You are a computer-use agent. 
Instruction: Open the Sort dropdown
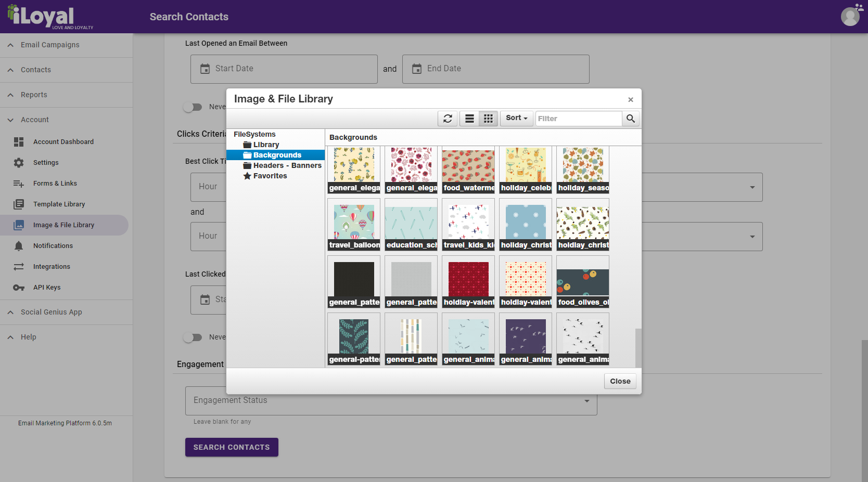pyautogui.click(x=516, y=118)
